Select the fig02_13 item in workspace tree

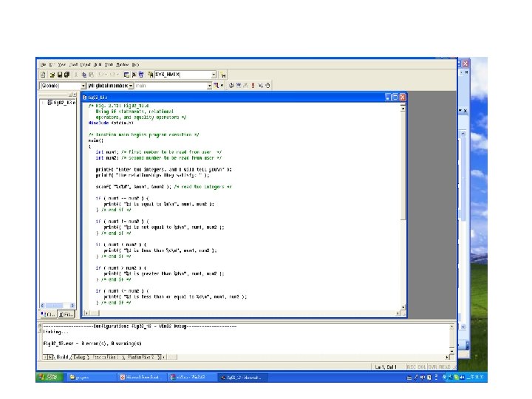point(62,103)
